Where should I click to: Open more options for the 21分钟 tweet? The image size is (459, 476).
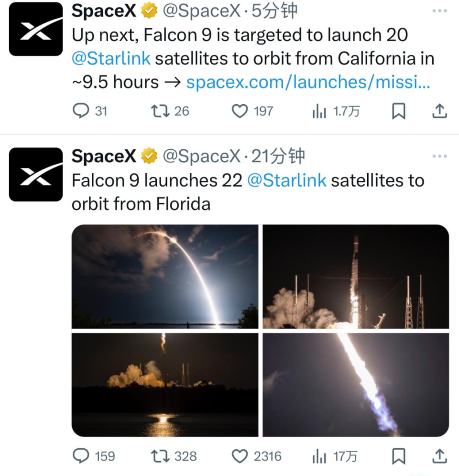click(439, 156)
